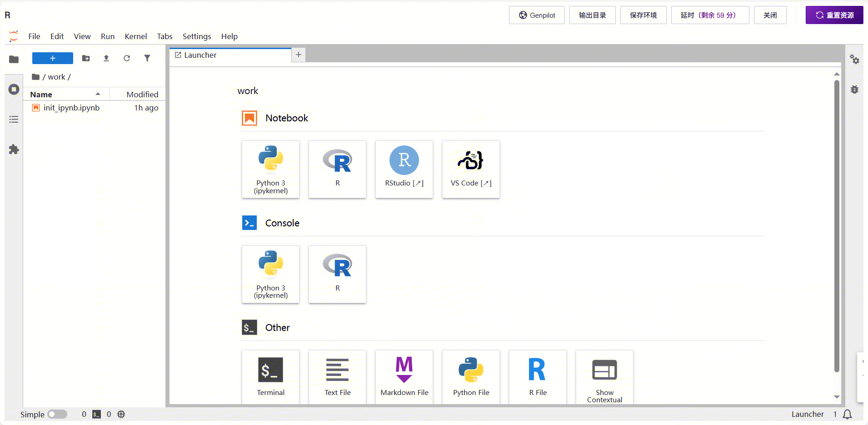Add a new tab with plus button
The height and width of the screenshot is (425, 868).
[299, 55]
